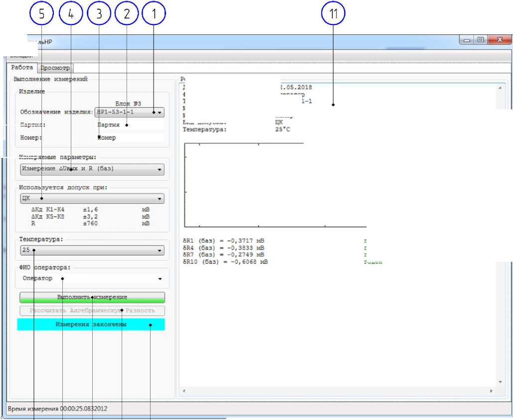Click results panel scroll down arrow

click(500, 382)
